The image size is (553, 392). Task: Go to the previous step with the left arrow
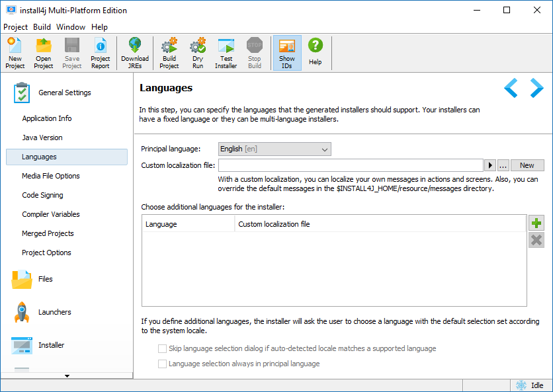click(x=511, y=88)
